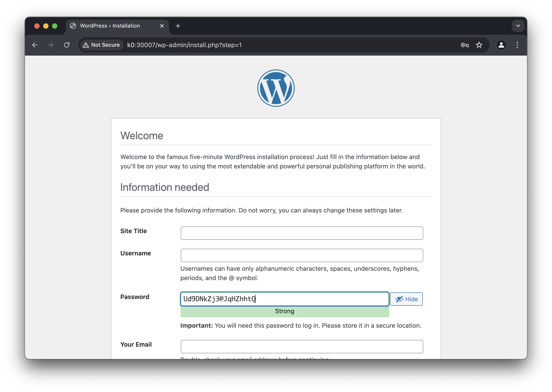Click the Strong password strength bar
This screenshot has height=392, width=552.
click(284, 311)
